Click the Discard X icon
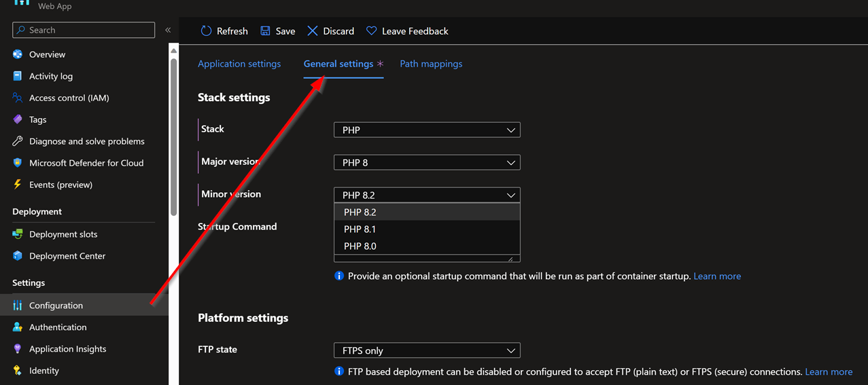 coord(313,31)
